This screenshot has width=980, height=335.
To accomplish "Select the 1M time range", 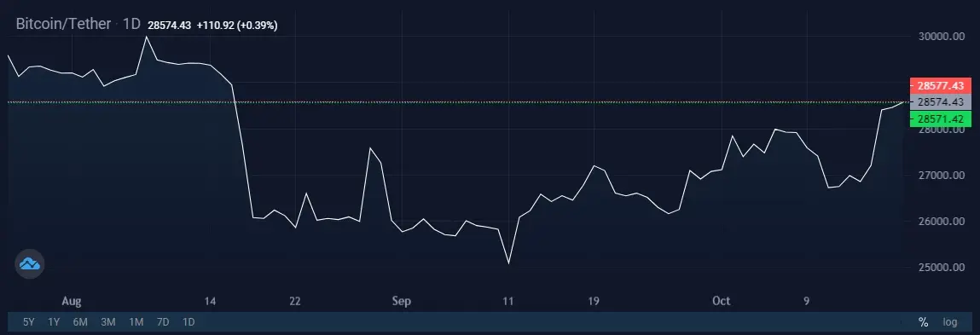I will pos(136,322).
